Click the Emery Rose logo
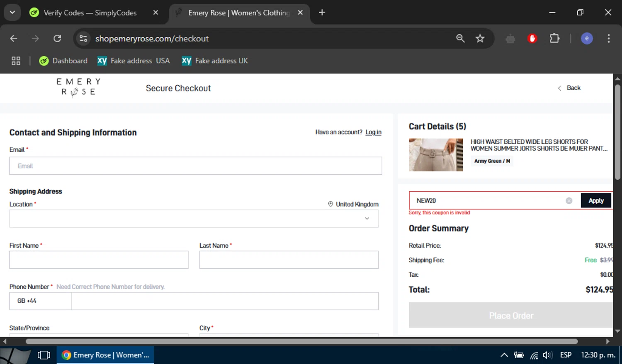 point(78,87)
